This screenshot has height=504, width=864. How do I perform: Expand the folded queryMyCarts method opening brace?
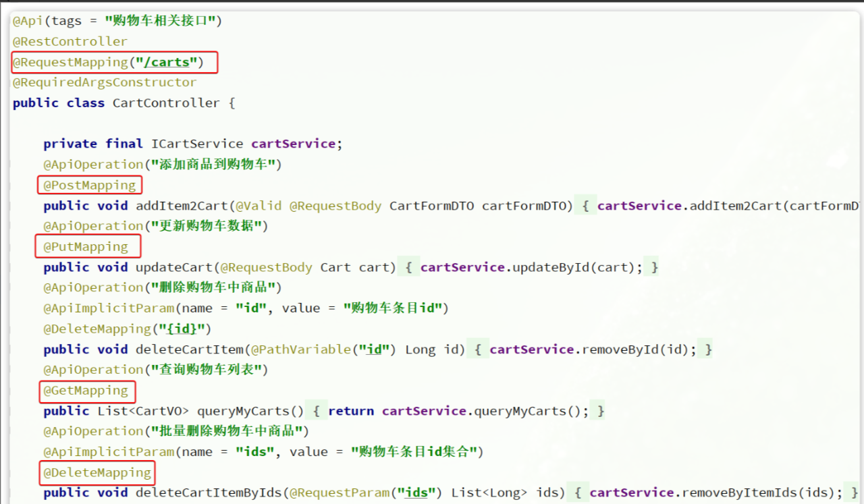pyautogui.click(x=314, y=411)
